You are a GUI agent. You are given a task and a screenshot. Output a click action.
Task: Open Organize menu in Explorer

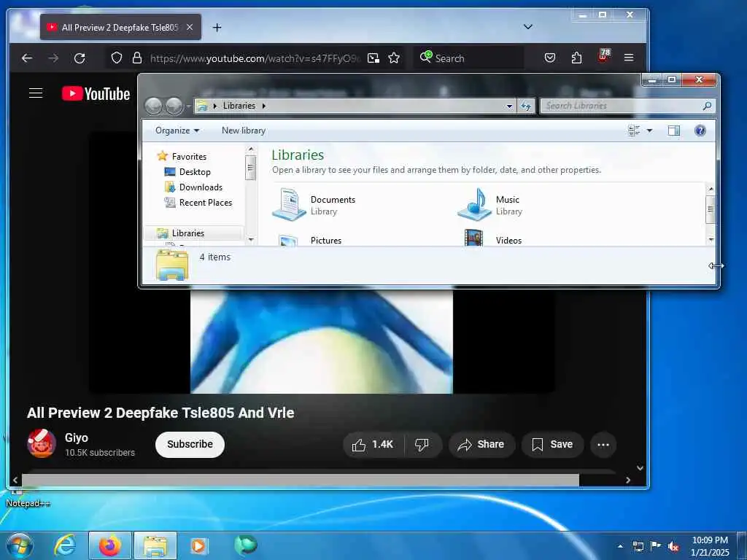point(177,131)
